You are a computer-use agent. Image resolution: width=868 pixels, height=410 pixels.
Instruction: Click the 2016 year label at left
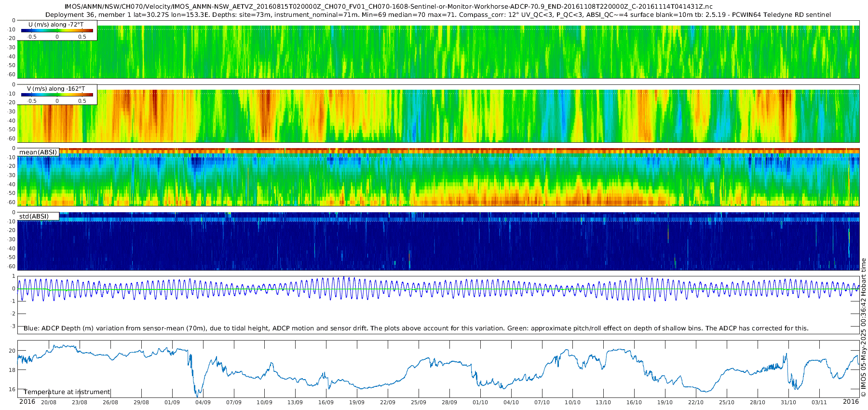pyautogui.click(x=27, y=402)
